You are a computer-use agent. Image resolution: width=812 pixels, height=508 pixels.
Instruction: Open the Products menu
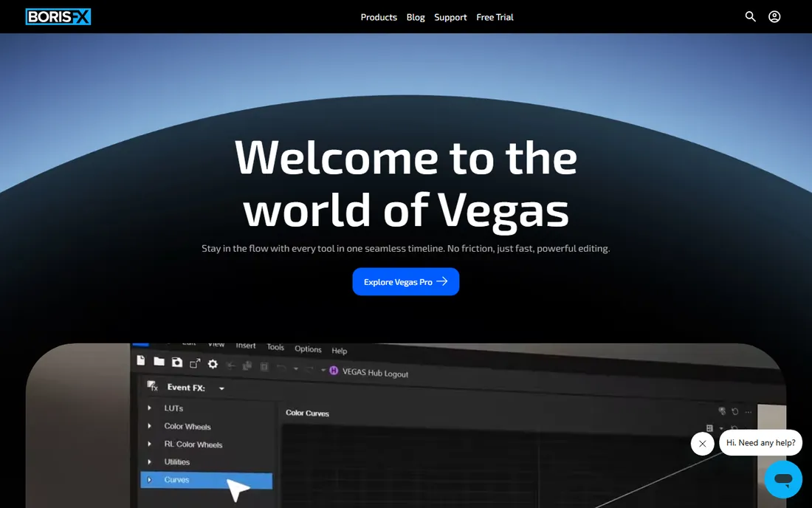[x=379, y=17]
